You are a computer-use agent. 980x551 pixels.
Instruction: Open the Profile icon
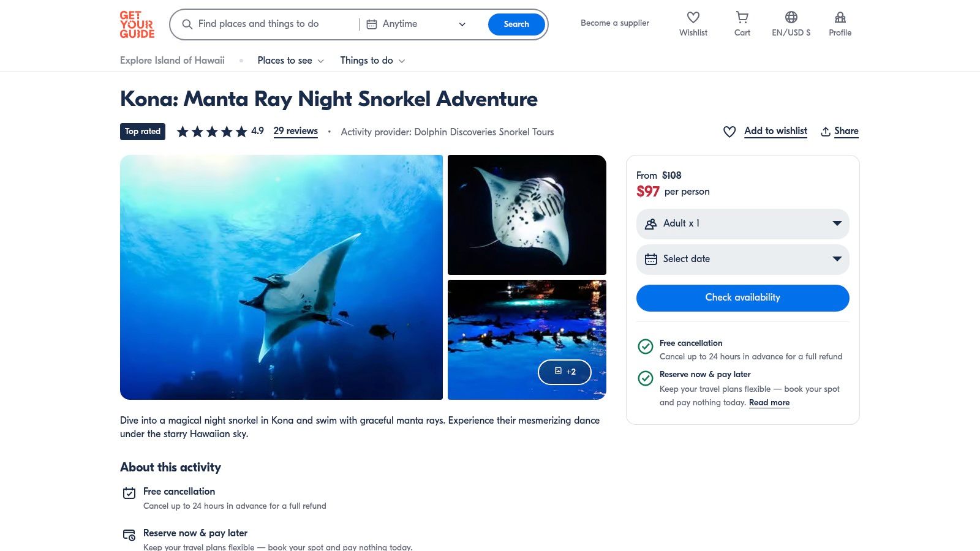840,18
